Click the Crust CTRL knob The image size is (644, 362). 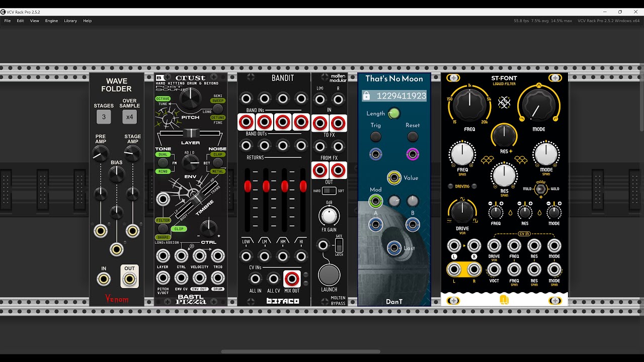click(208, 229)
